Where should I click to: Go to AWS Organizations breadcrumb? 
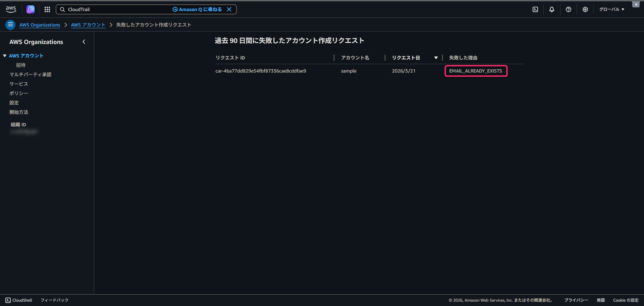40,25
